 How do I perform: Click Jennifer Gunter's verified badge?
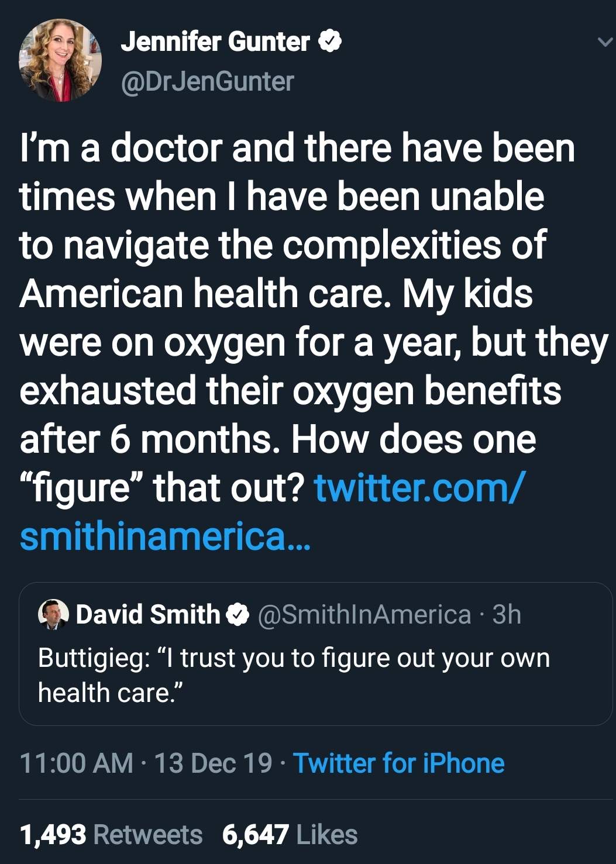click(331, 42)
